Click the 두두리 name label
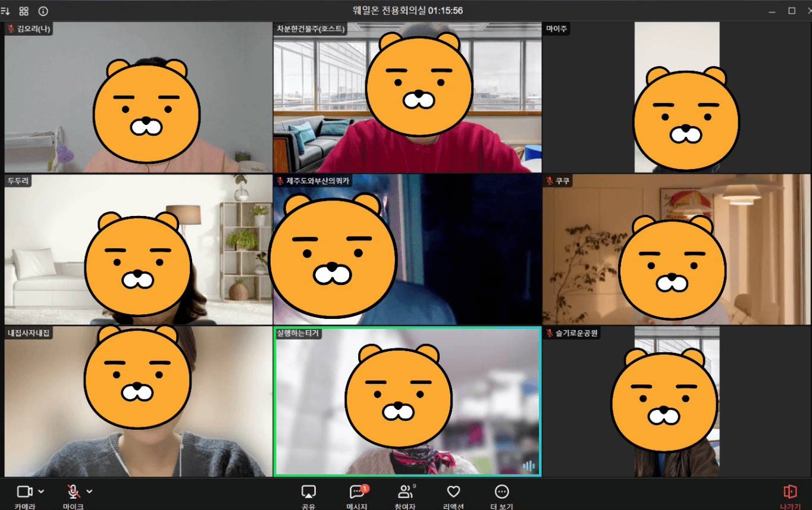The width and height of the screenshot is (812, 510). (x=18, y=180)
